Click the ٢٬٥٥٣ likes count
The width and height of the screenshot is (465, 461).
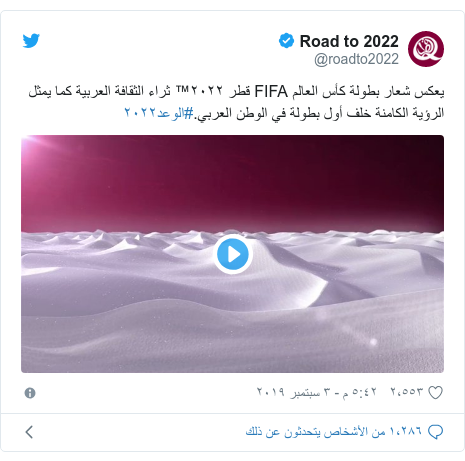[407, 392]
